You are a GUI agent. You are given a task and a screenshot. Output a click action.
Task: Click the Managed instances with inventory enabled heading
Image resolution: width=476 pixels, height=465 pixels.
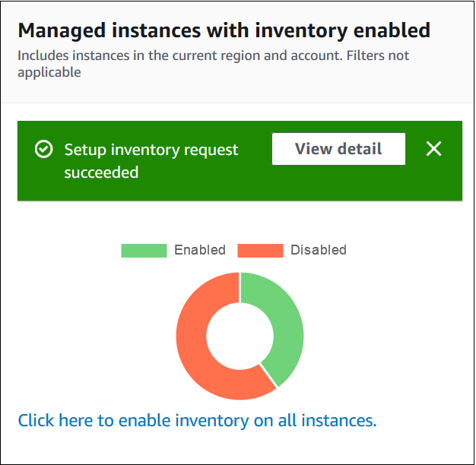(x=224, y=30)
